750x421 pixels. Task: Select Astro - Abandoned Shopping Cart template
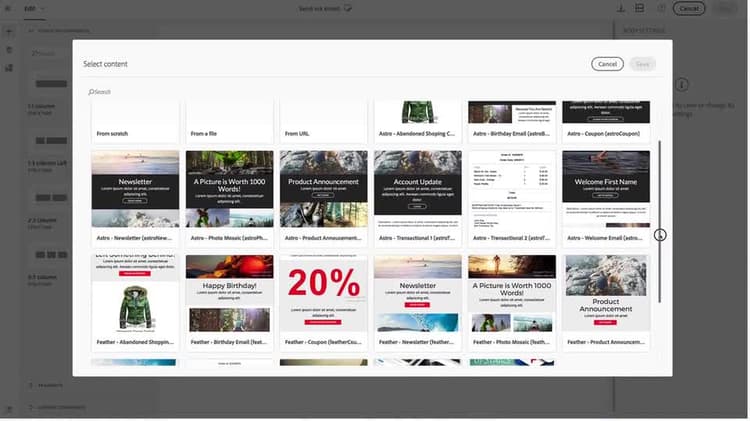[x=418, y=122]
